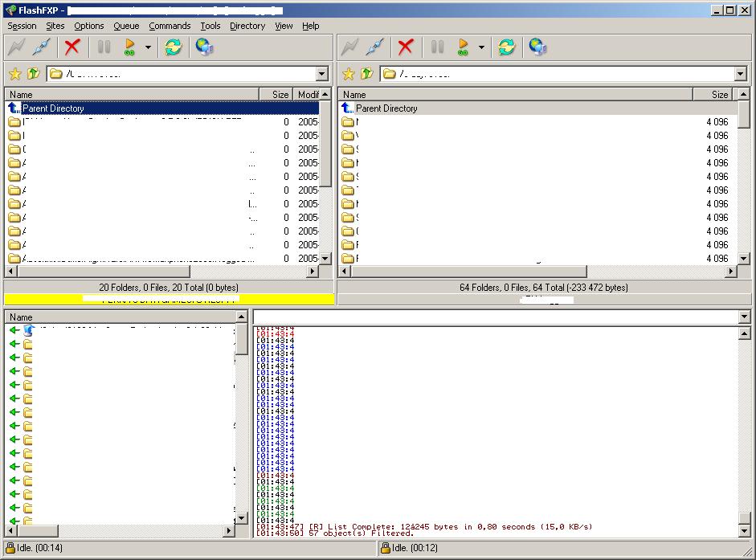This screenshot has height=560, width=756.
Task: Click the red Abort icon in left toolbar
Action: coord(72,47)
